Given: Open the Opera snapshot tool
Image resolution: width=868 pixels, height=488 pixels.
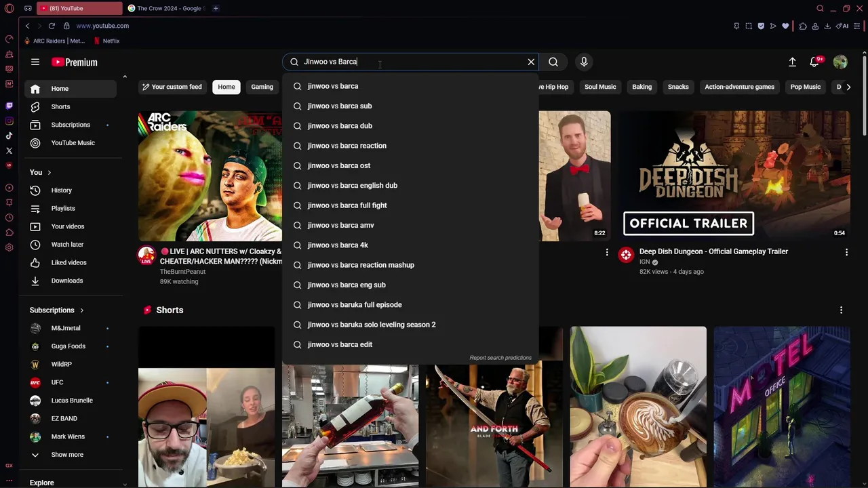Looking at the screenshot, I should pyautogui.click(x=749, y=26).
